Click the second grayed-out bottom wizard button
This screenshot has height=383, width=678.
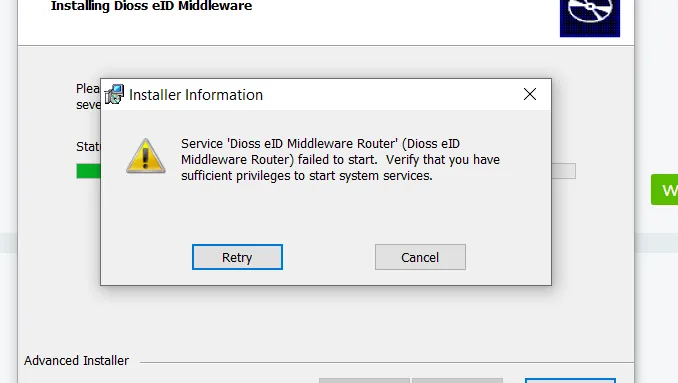coord(457,380)
